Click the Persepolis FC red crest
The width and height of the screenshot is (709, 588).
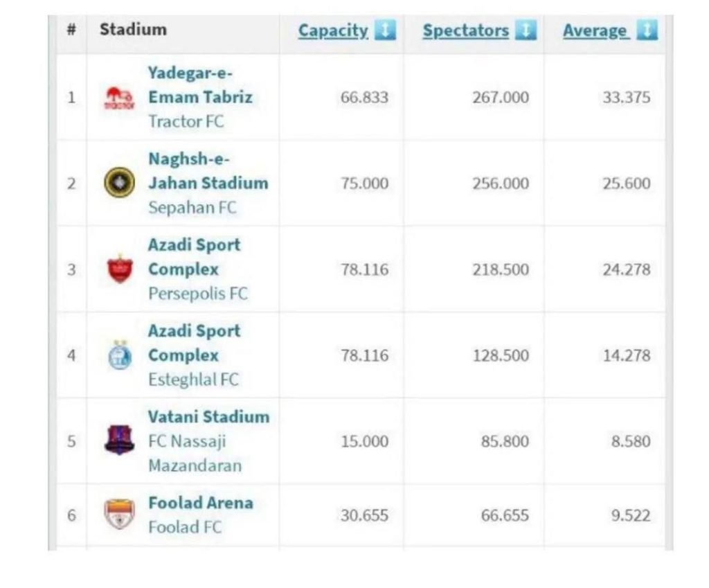pos(119,269)
